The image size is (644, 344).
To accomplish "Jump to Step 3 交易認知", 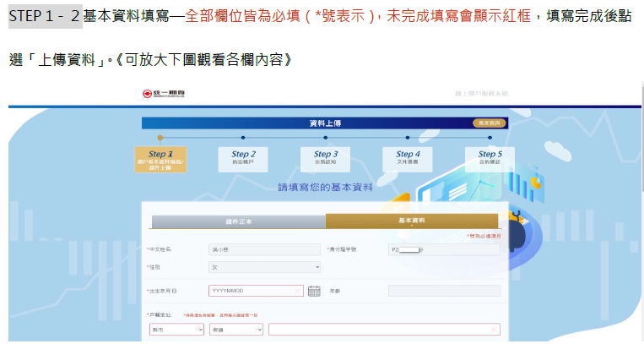I will (325, 158).
